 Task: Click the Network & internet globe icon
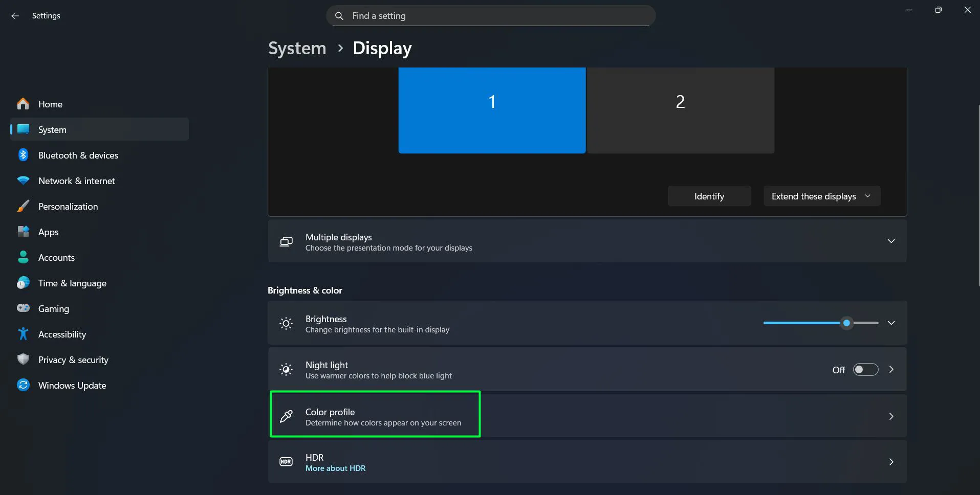pos(23,181)
